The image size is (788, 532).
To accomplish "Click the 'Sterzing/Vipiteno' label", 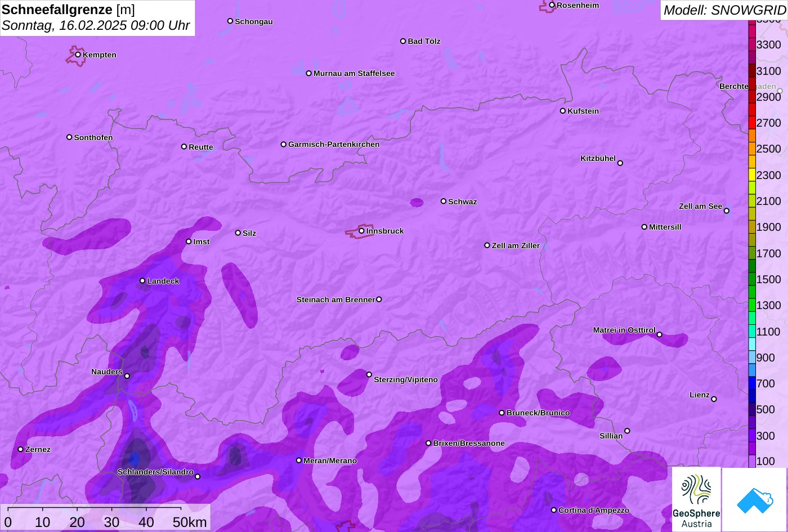I will tap(406, 380).
